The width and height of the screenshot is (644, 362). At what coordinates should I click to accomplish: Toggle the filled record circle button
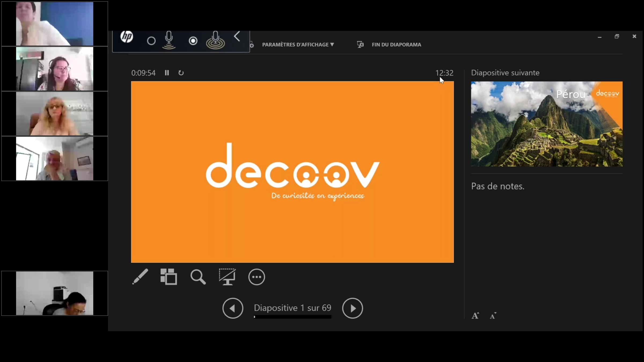point(193,41)
